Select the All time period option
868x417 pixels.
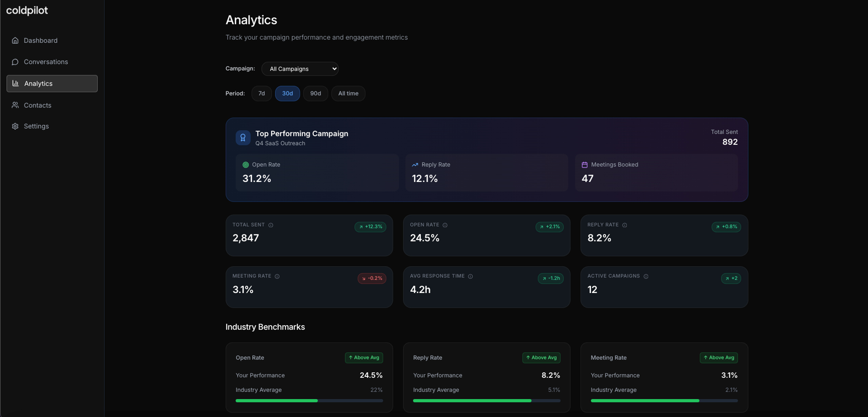[348, 93]
